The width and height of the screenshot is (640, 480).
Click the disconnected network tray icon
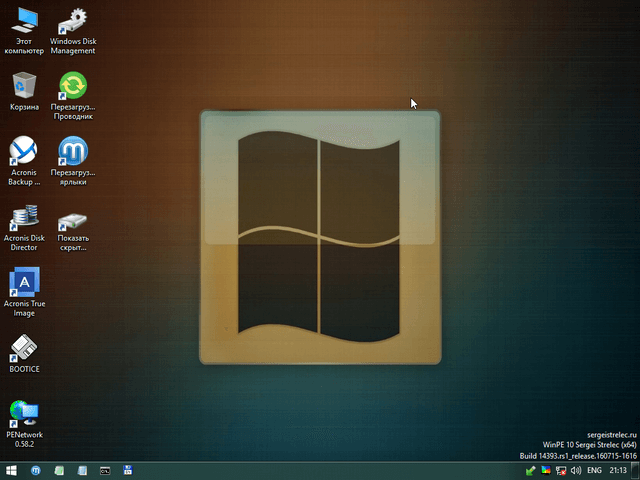561,470
